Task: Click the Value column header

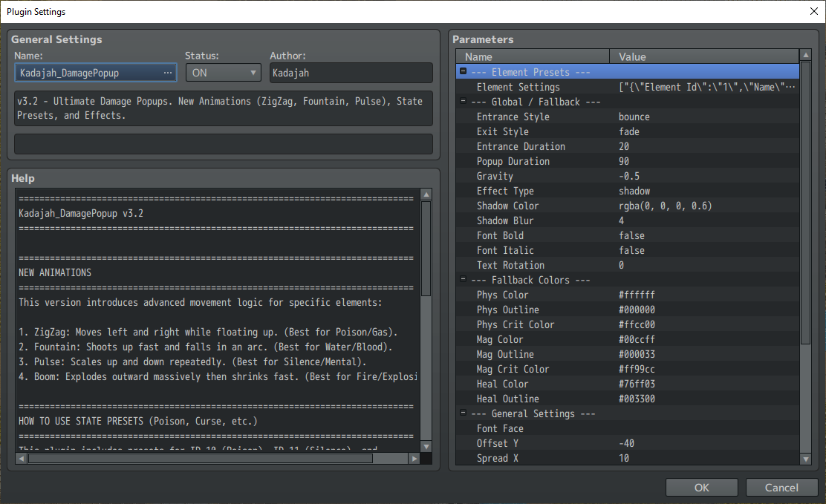Action: coord(704,56)
